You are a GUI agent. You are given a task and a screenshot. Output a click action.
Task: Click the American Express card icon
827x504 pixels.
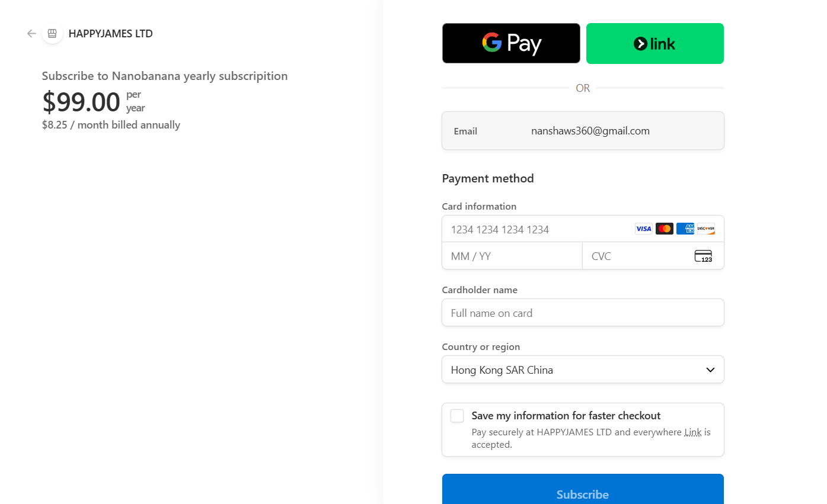coord(685,229)
